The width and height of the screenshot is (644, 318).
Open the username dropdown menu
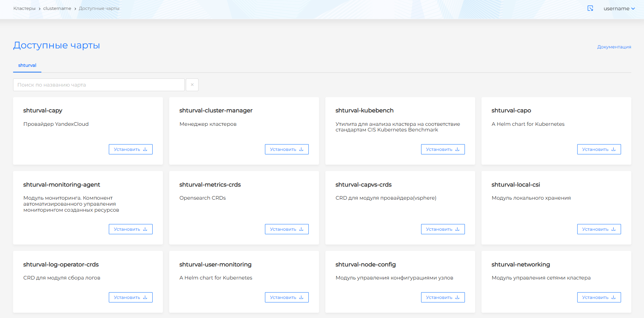[x=619, y=8]
